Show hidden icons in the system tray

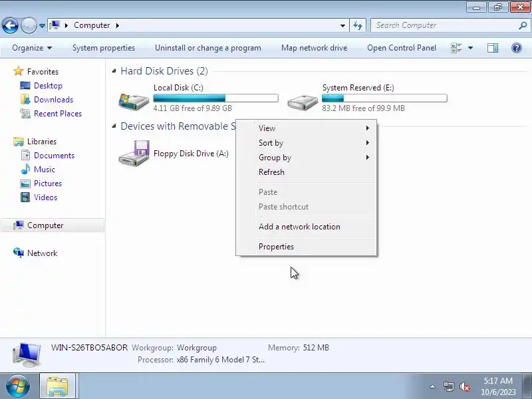click(432, 386)
